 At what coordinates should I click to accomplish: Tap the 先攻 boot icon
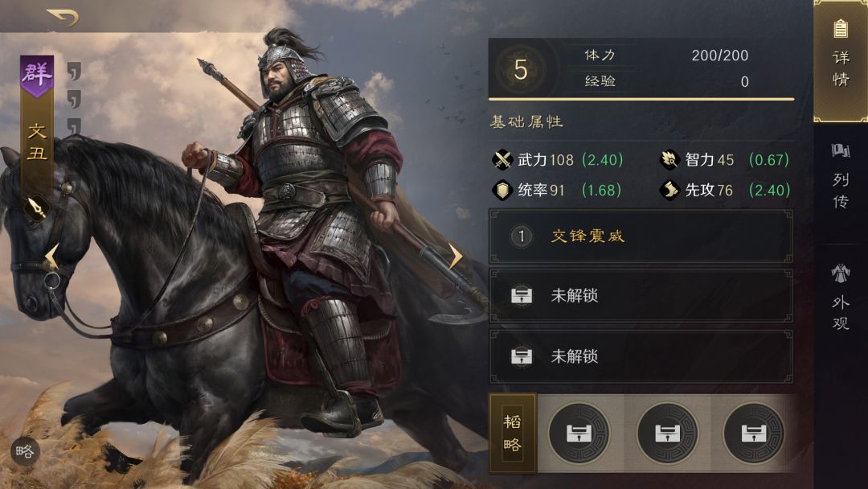point(669,190)
